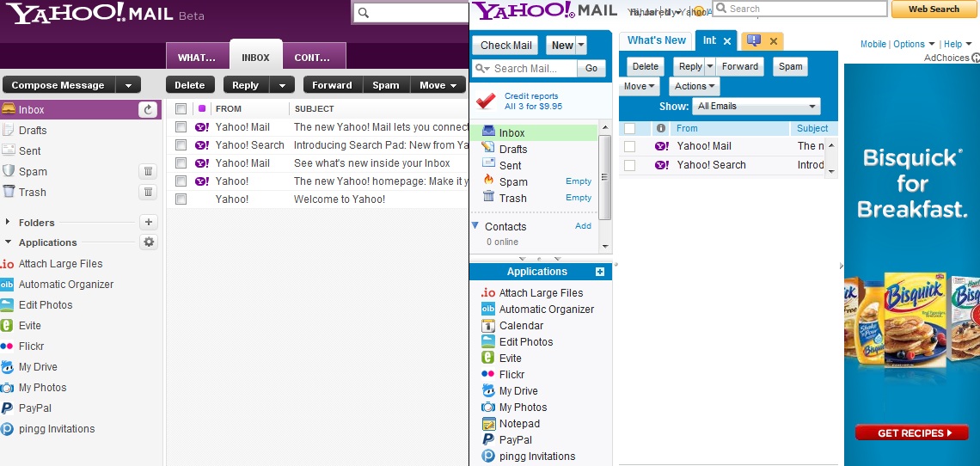The image size is (980, 466).
Task: Check classic Yahoo! Mail message row
Action: click(629, 146)
